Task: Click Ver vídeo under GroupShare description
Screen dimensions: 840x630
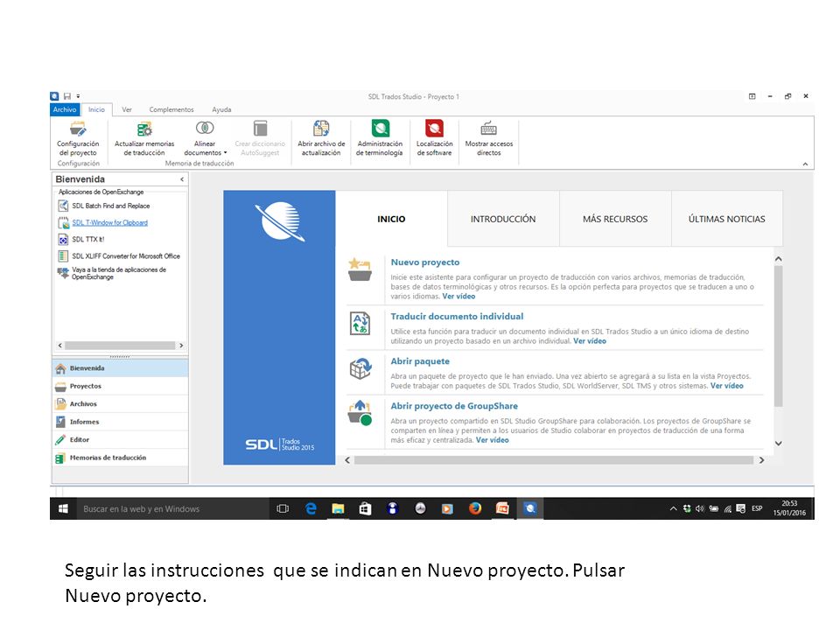Action: [493, 440]
